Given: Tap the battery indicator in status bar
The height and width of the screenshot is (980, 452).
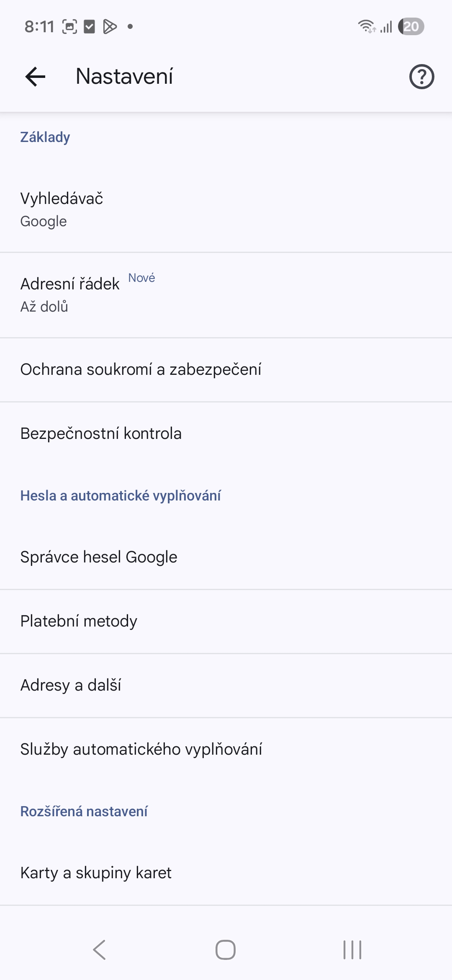Looking at the screenshot, I should (411, 26).
